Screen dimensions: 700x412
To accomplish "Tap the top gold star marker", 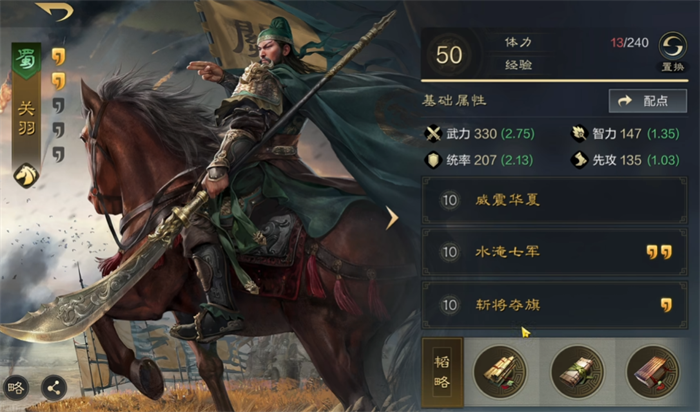I will point(58,57).
